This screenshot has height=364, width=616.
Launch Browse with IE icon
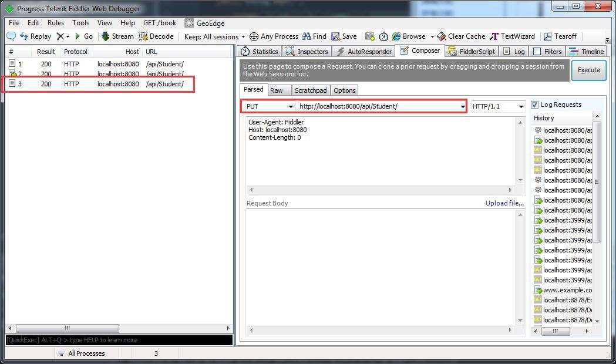click(x=409, y=36)
